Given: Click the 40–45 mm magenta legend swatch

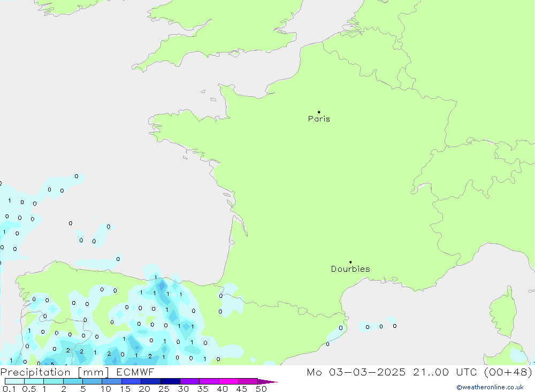Looking at the screenshot, I should coord(228,381).
